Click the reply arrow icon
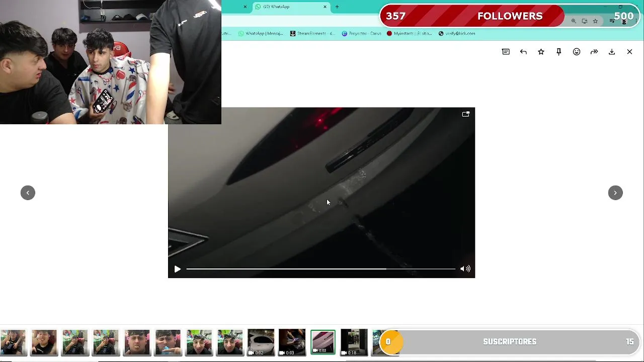 click(x=523, y=52)
